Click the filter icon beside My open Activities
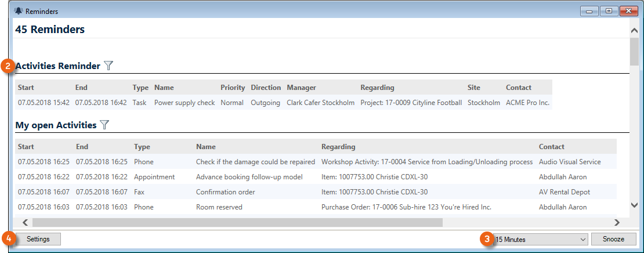644x253 pixels. [104, 125]
